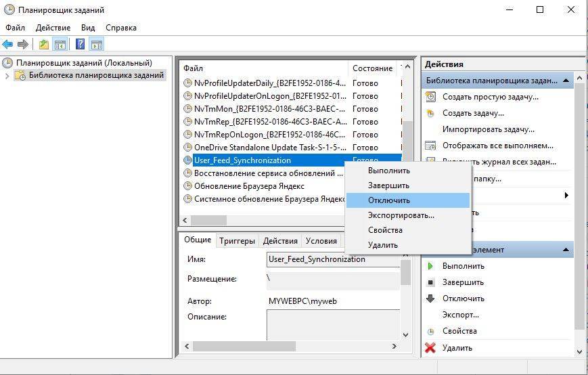Click the red X delete icon

pos(430,348)
